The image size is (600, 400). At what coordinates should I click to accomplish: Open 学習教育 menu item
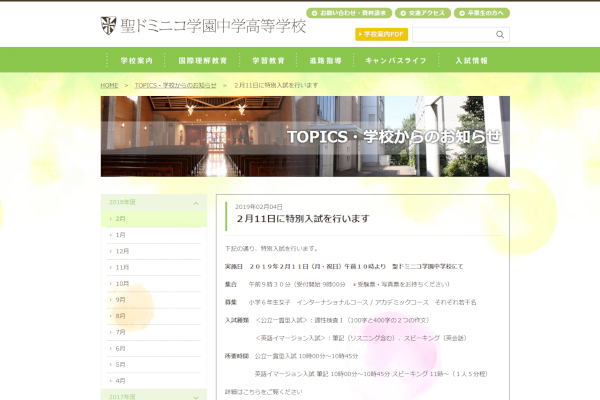tap(268, 60)
